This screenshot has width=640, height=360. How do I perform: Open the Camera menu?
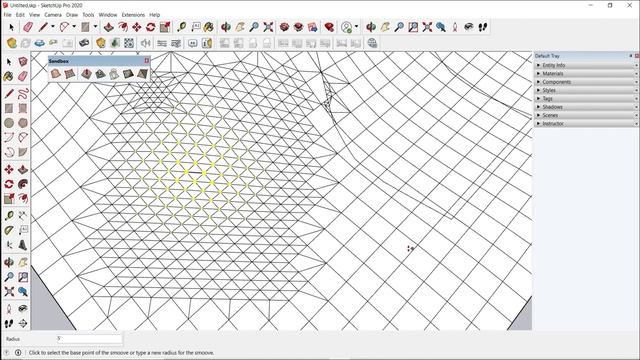tap(53, 15)
